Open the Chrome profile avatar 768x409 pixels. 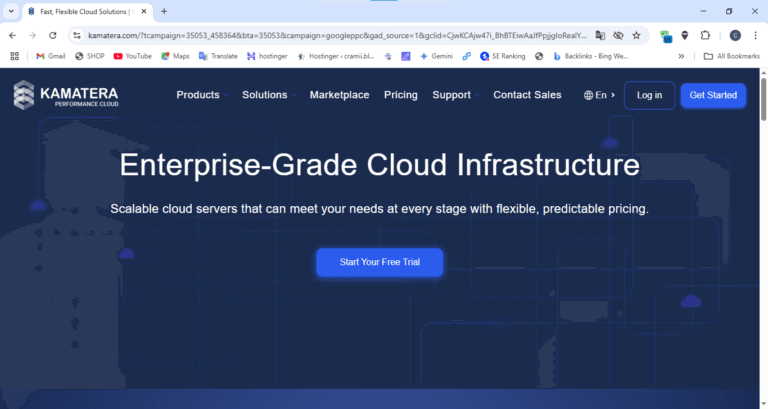click(735, 35)
